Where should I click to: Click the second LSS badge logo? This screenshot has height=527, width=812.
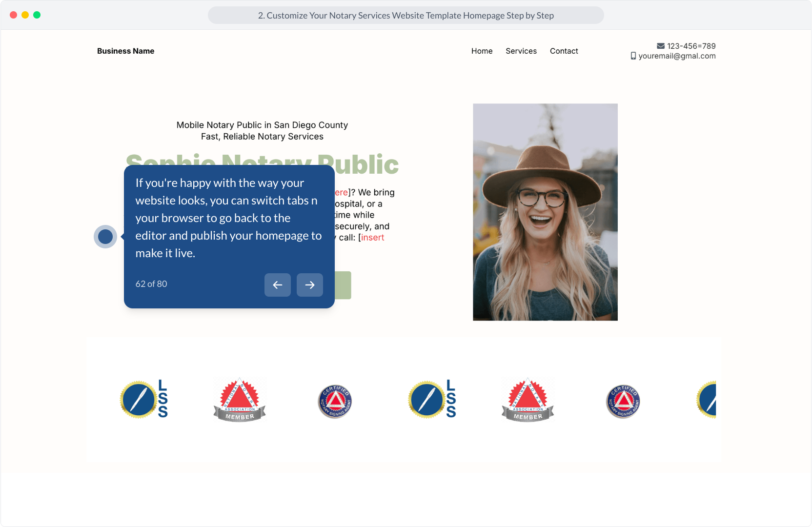pyautogui.click(x=432, y=399)
